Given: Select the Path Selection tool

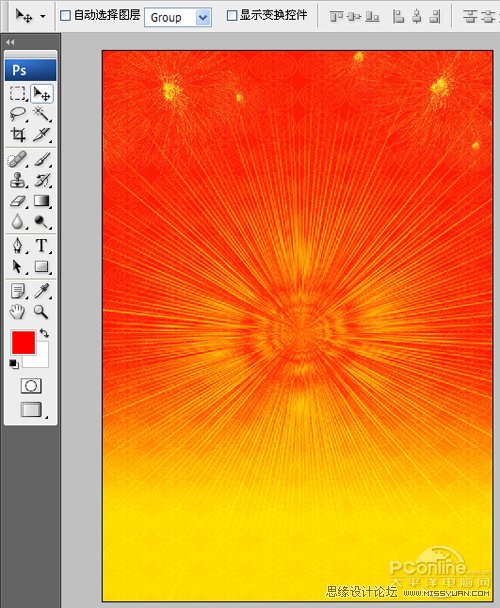Looking at the screenshot, I should [18, 267].
